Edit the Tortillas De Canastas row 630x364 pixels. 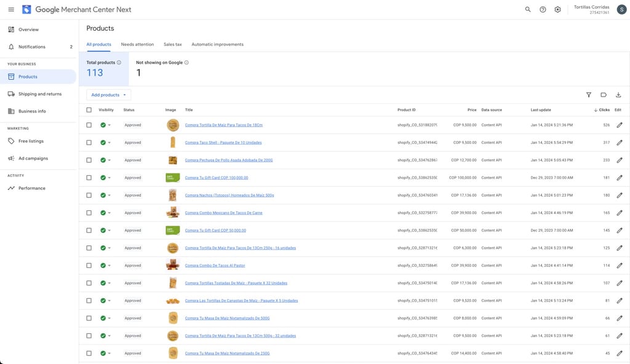pyautogui.click(x=620, y=301)
